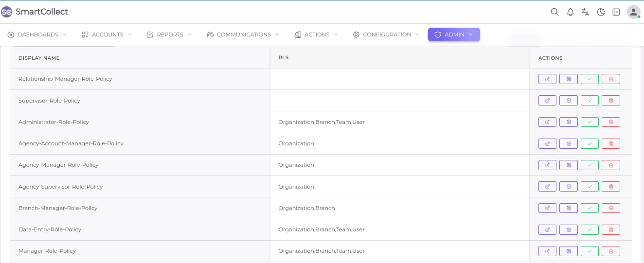Screen dimensions: 644x263
Task: Open the search magnifier in the header
Action: tap(555, 12)
